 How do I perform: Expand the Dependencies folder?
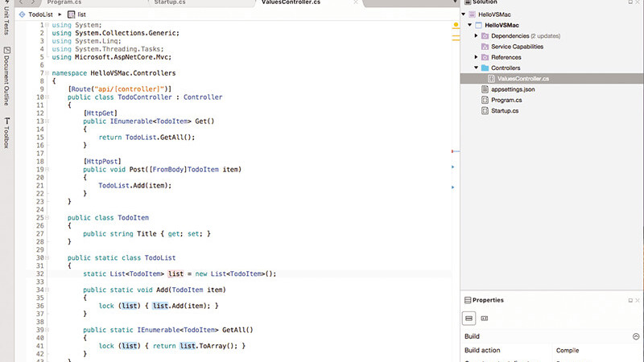pyautogui.click(x=476, y=36)
